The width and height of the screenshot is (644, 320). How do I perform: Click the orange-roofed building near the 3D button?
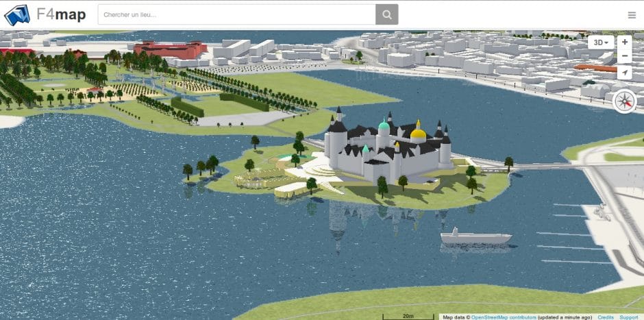pyautogui.click(x=595, y=68)
